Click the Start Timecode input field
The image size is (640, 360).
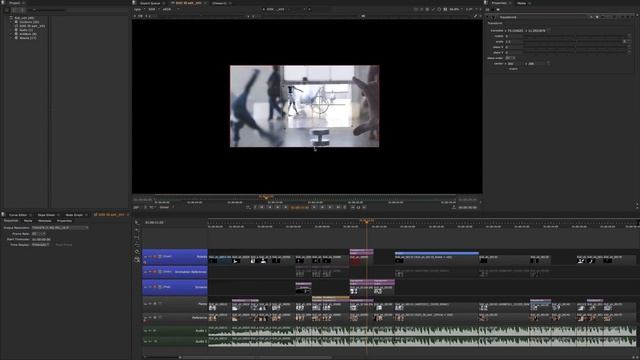(41, 239)
